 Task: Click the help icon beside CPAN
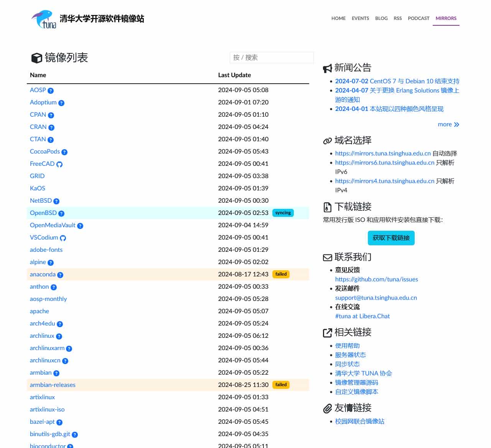[x=50, y=115]
